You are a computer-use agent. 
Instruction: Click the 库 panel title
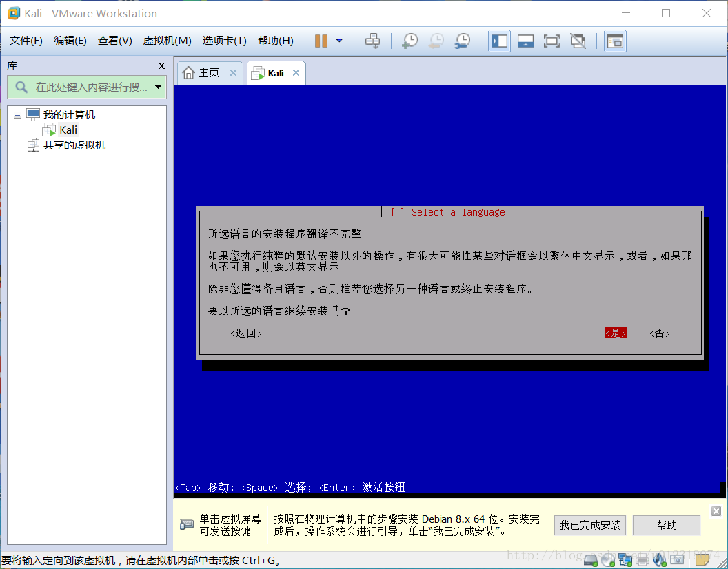(12, 66)
